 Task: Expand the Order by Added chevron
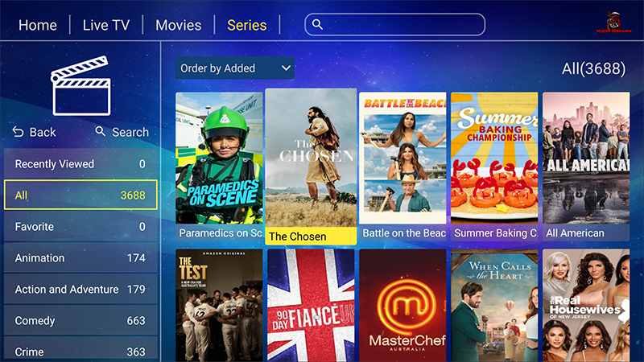coord(286,68)
